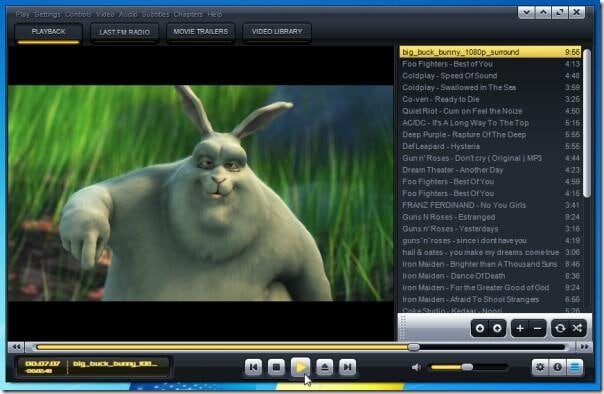Select Guns n' Roses - Yesterdays
The image size is (604, 394).
click(x=490, y=228)
